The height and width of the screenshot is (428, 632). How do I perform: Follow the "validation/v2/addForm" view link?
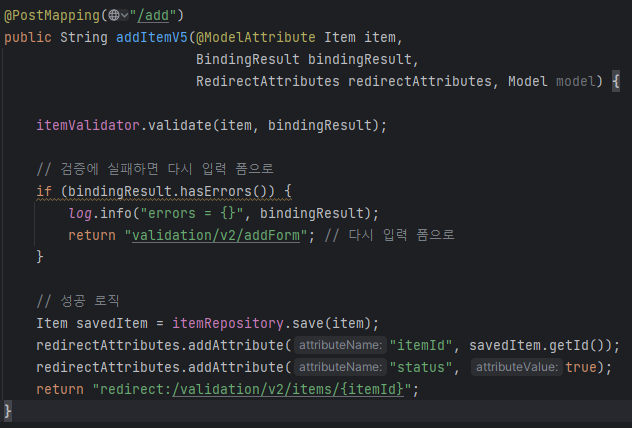click(216, 235)
